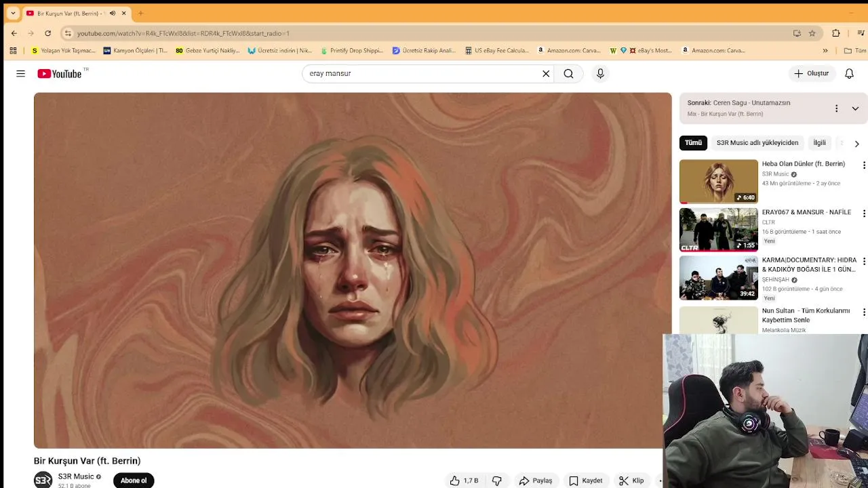This screenshot has height=488, width=868.
Task: Open the KARMA DOCUMENTARY video thumbnail
Action: tap(719, 278)
